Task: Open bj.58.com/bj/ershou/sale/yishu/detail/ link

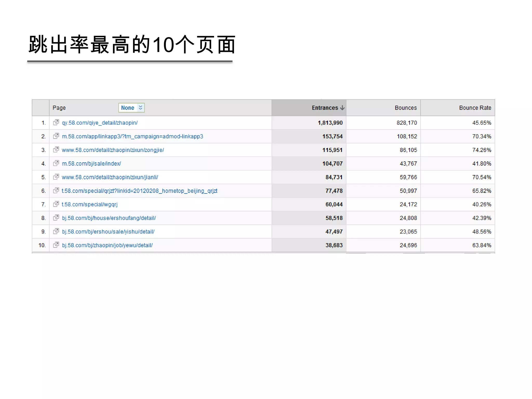Action: click(x=108, y=232)
